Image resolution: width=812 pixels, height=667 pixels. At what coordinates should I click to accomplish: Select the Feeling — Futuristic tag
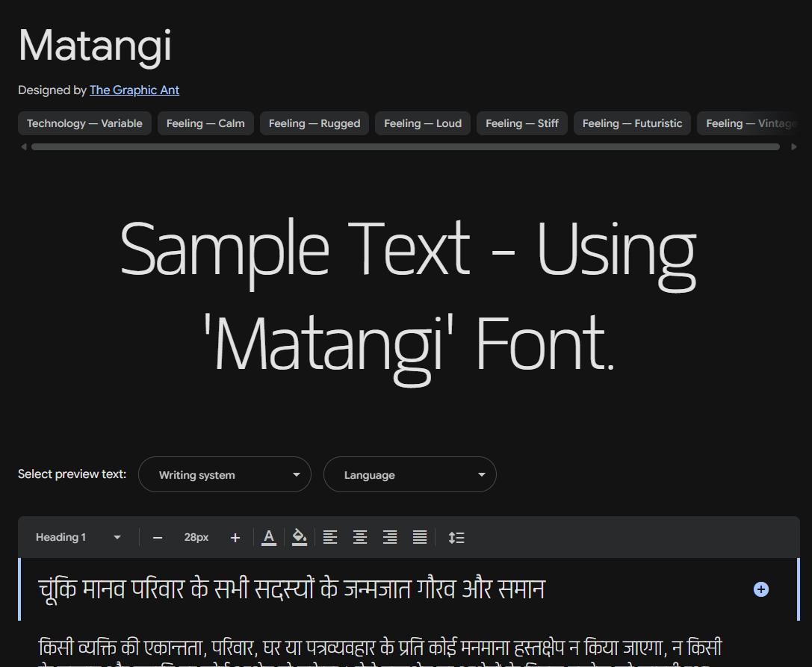[x=632, y=123]
